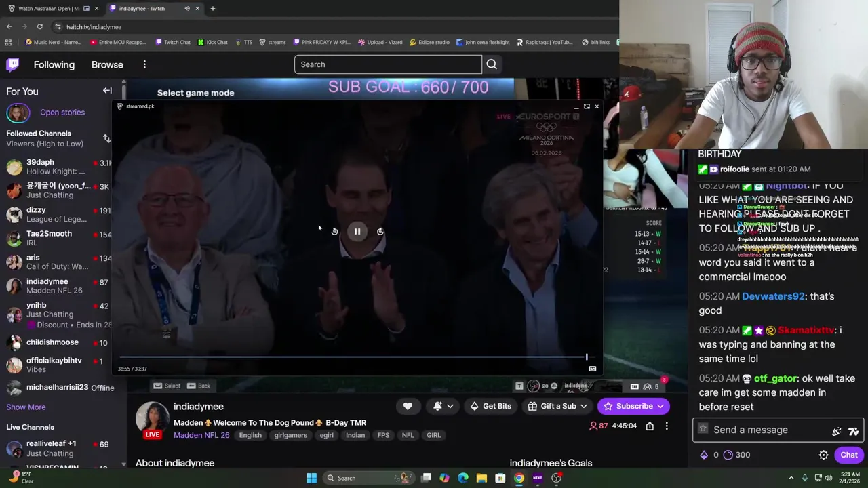Open officialkaybihtv channel in sidebar
The image size is (868, 488).
coord(59,365)
